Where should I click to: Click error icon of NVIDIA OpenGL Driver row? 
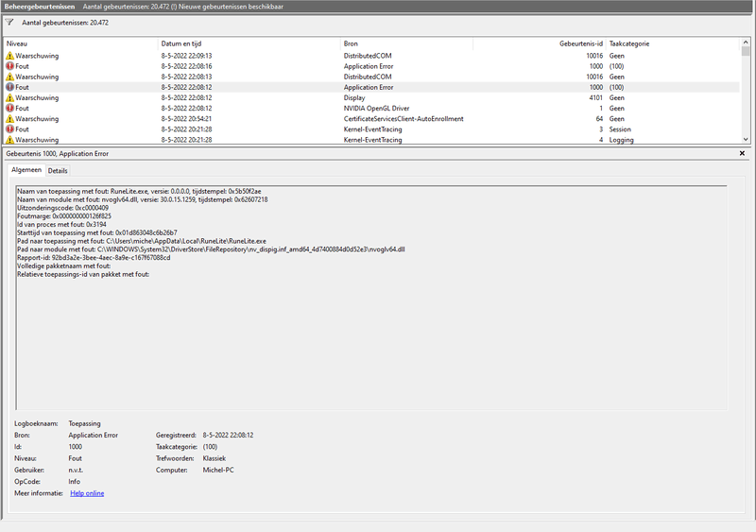9,108
